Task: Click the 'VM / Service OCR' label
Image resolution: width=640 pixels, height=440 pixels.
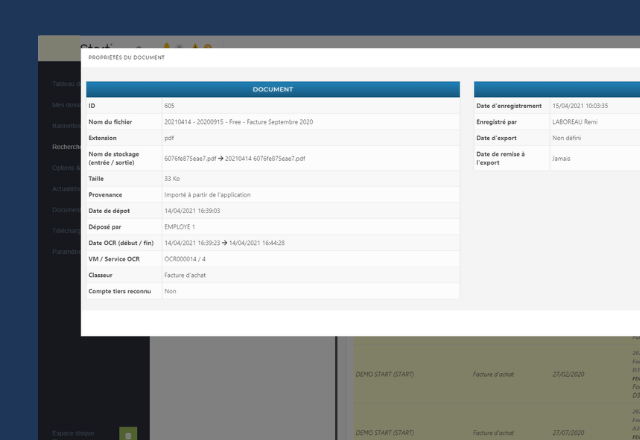Action: tap(114, 259)
